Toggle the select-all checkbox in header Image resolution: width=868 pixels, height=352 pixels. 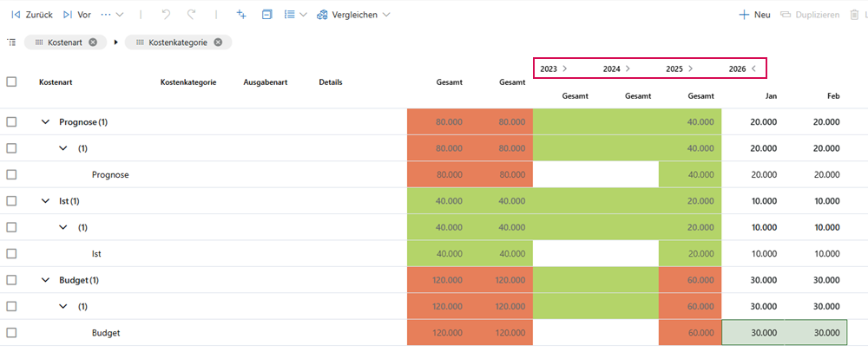click(11, 81)
